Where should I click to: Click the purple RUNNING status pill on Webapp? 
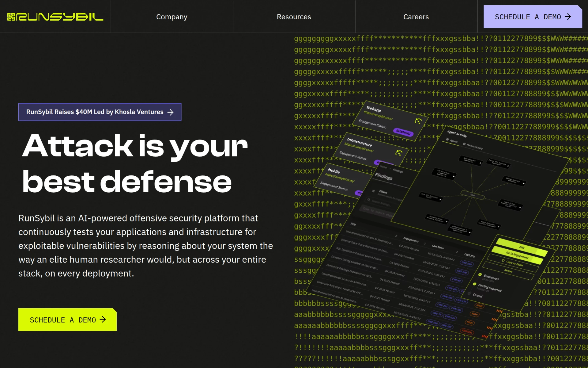tap(403, 132)
